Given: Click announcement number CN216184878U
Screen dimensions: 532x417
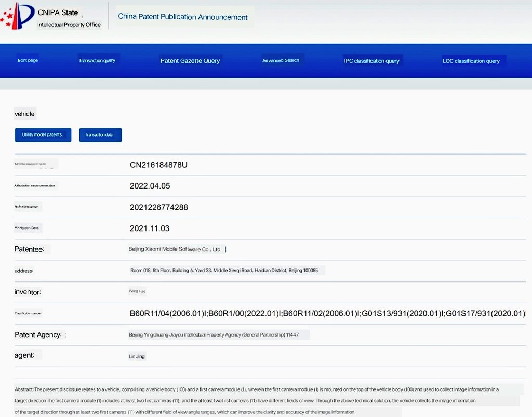Looking at the screenshot, I should pos(158,165).
